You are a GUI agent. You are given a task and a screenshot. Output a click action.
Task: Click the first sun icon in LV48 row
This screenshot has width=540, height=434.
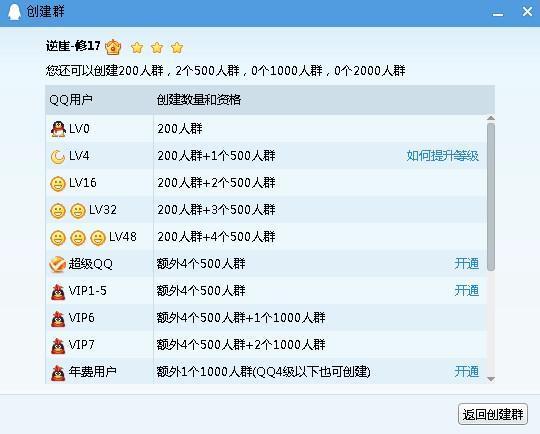coord(58,238)
